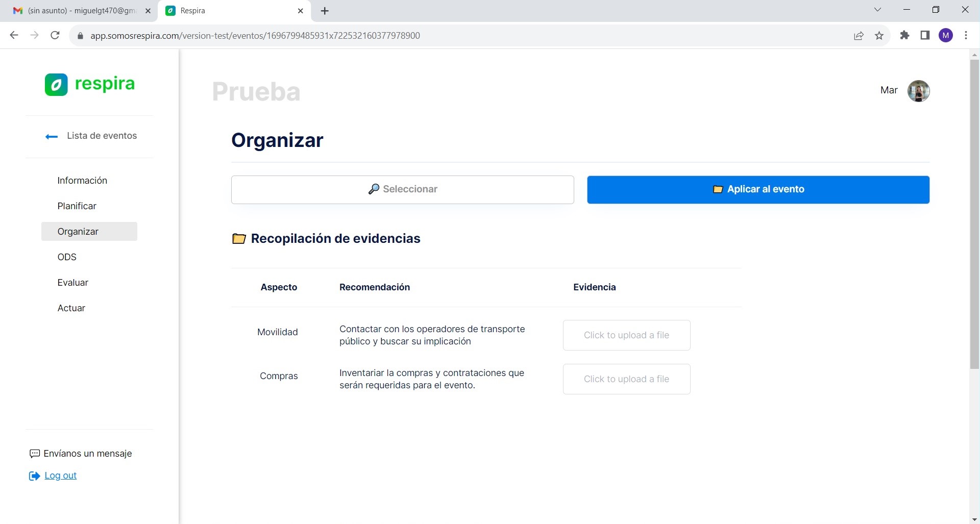Click the Organizar heading

tap(277, 140)
